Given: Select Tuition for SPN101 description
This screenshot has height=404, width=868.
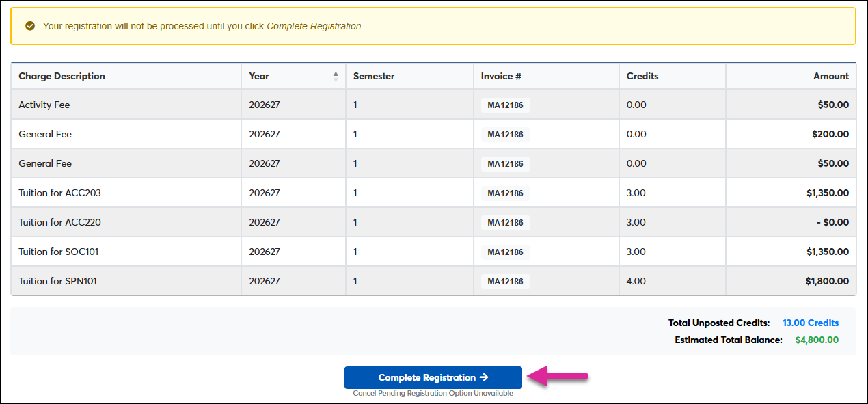Looking at the screenshot, I should [x=58, y=281].
